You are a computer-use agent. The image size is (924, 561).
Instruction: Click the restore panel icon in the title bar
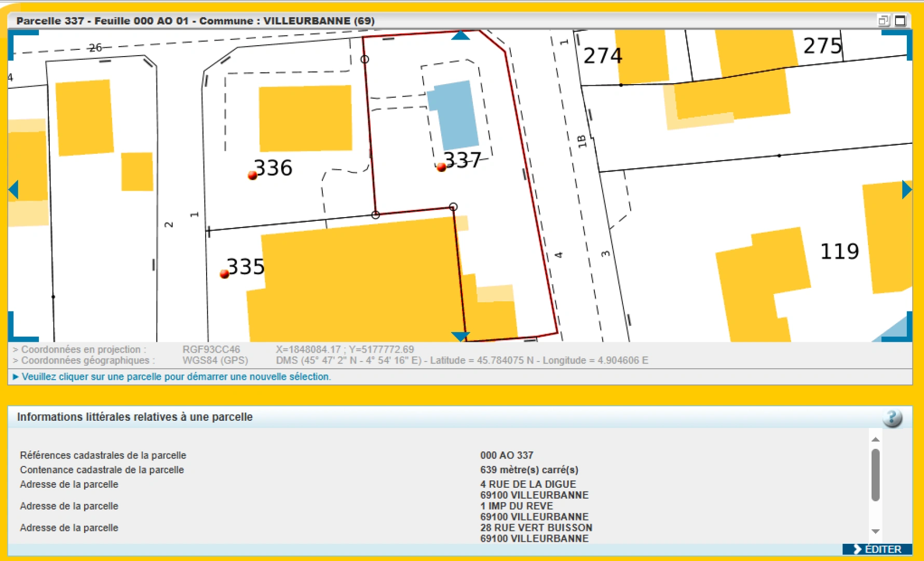tap(883, 21)
